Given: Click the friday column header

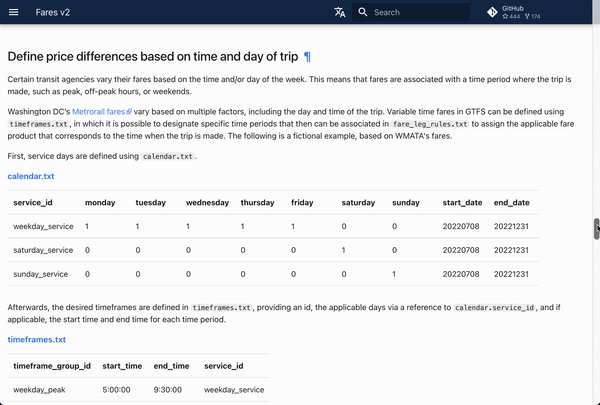Looking at the screenshot, I should pos(302,202).
